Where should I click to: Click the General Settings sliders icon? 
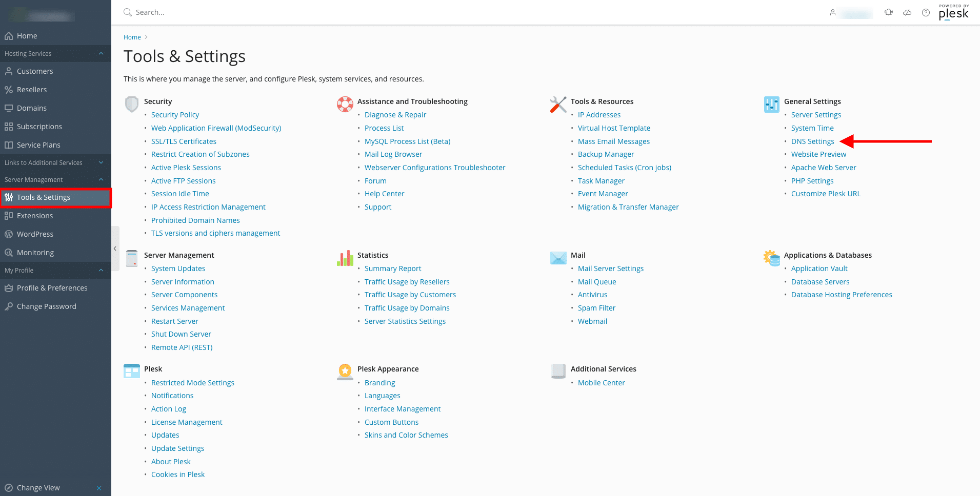[772, 104]
